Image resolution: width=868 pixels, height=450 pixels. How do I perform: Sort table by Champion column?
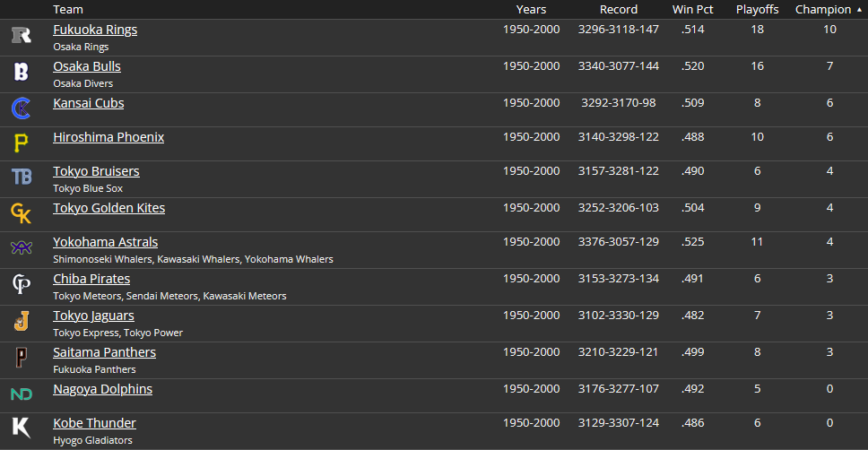(x=823, y=9)
